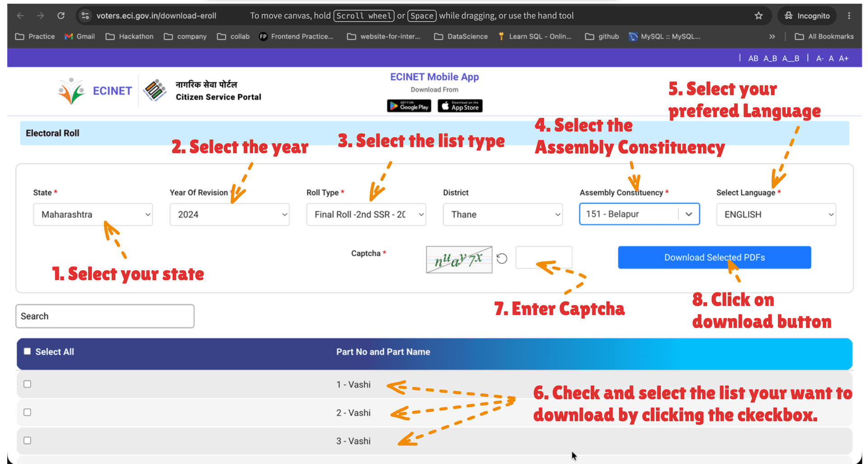Image resolution: width=868 pixels, height=464 pixels.
Task: Open the MySQL bookmark
Action: (x=665, y=37)
